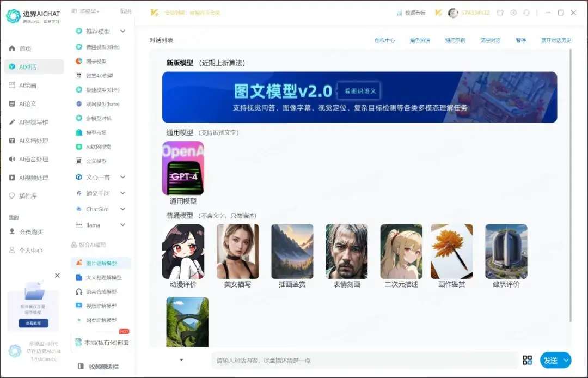Click the skin/theme shirt icon in title bar

[500, 13]
